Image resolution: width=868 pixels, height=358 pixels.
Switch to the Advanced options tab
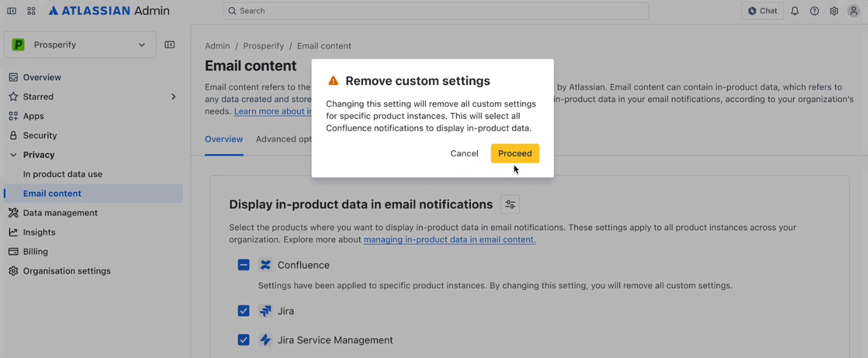[283, 139]
